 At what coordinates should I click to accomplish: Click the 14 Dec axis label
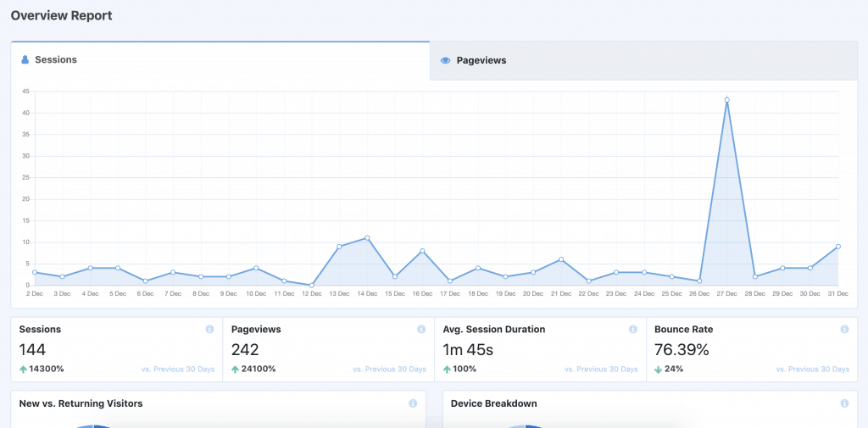367,294
